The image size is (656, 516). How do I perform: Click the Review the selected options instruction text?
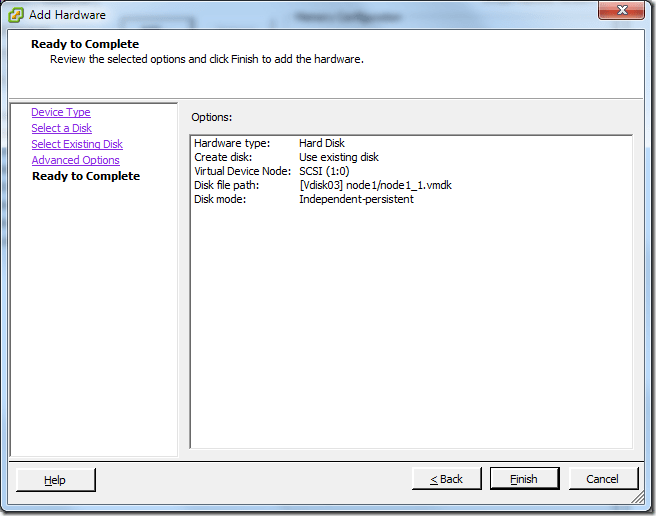click(x=207, y=59)
